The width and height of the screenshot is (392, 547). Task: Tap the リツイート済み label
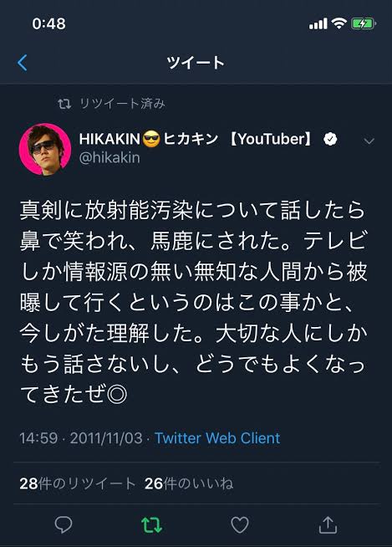point(122,104)
